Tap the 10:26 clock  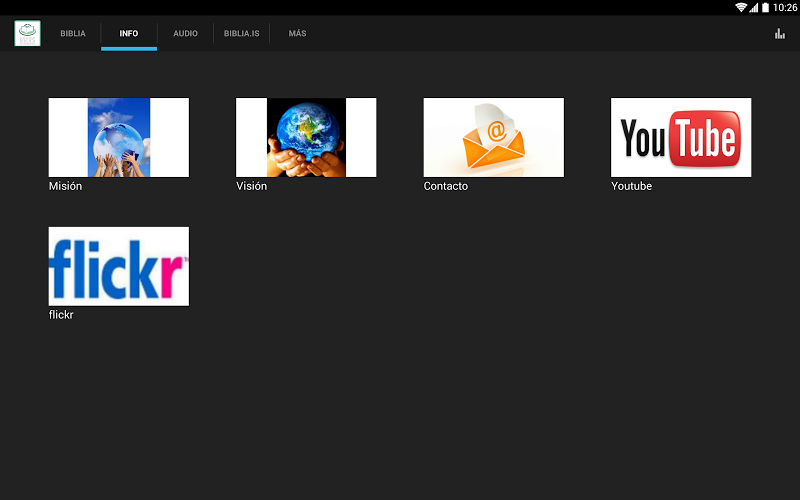point(785,7)
